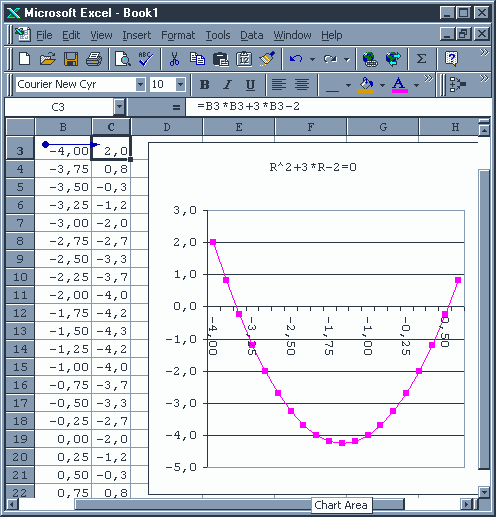The image size is (496, 517).
Task: Click the chart title R^2+3*R-2=0
Action: [313, 167]
